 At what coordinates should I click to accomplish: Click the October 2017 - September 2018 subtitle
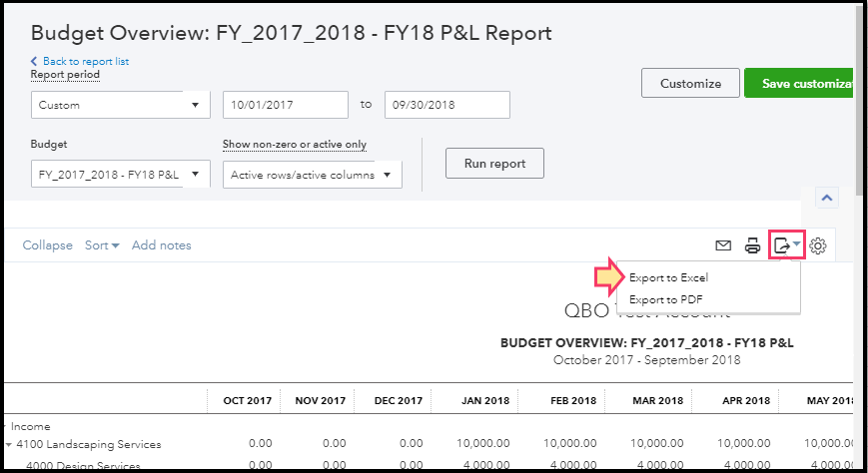(646, 360)
